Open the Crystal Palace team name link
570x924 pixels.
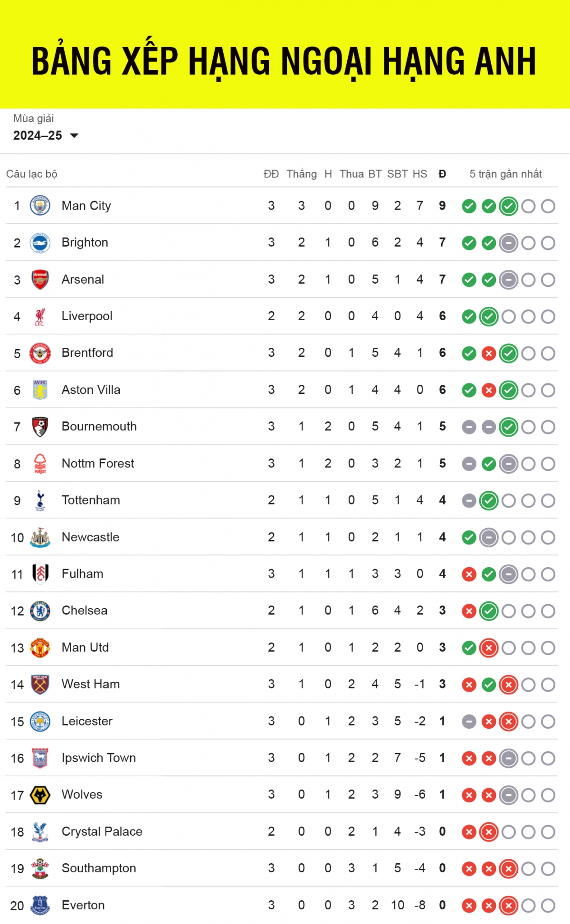click(102, 832)
